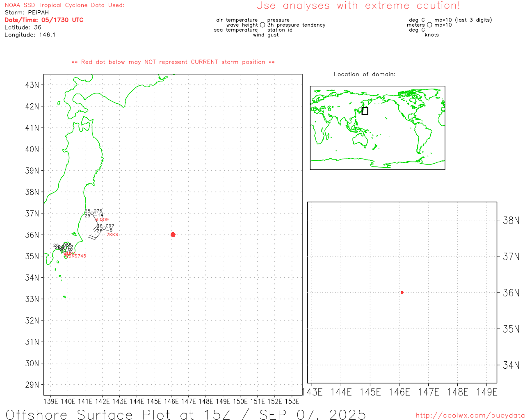The height and width of the screenshot is (420, 525).
Task: Click the 'NOAA SSD Tropical Cyclone Data Used:' heading
Action: (64, 5)
